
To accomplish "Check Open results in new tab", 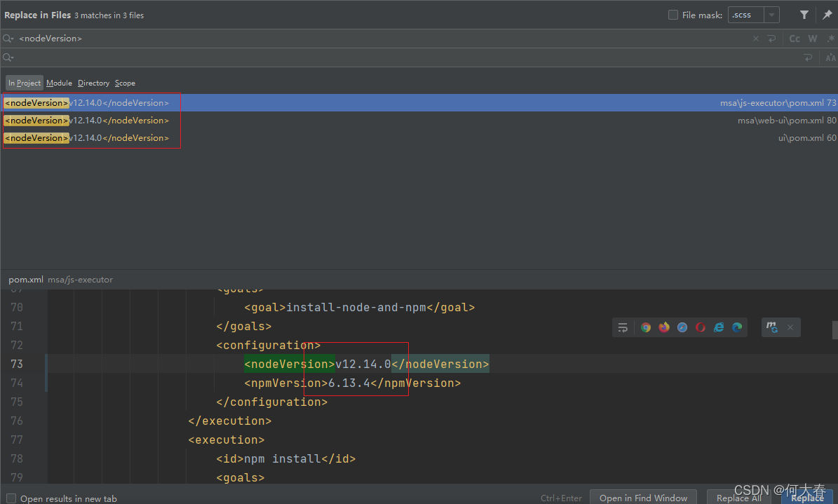I will pyautogui.click(x=11, y=498).
